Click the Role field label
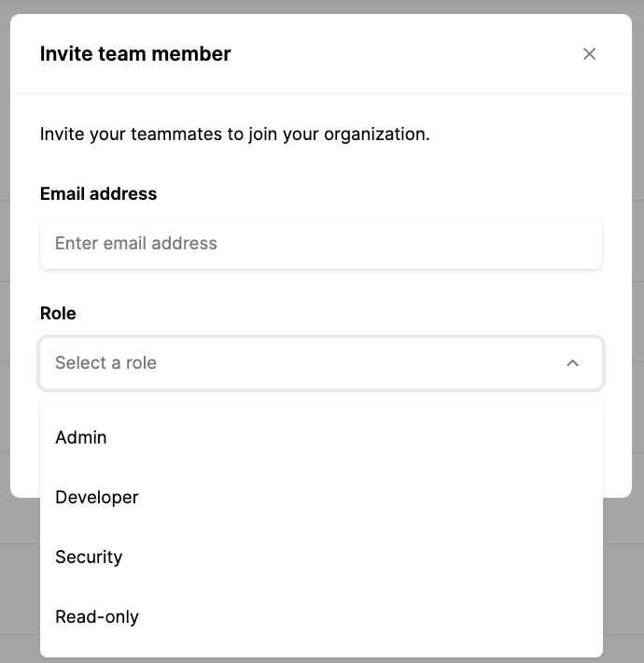Image resolution: width=644 pixels, height=663 pixels. [x=58, y=314]
